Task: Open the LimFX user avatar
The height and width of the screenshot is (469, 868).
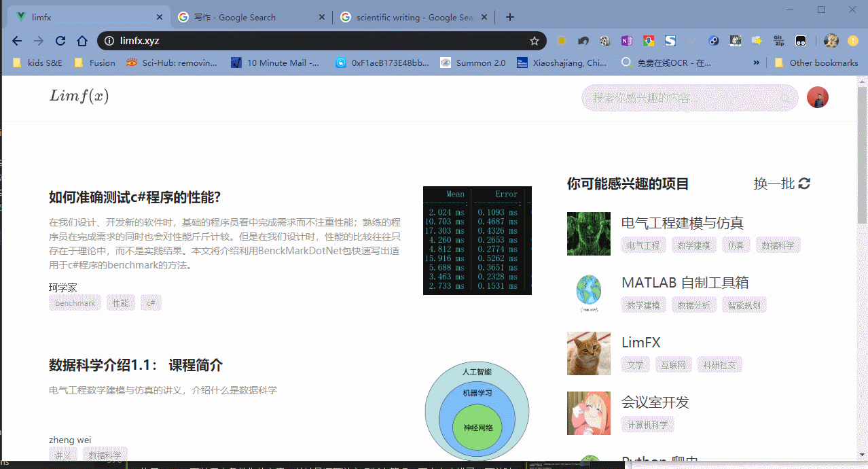Action: coord(818,97)
